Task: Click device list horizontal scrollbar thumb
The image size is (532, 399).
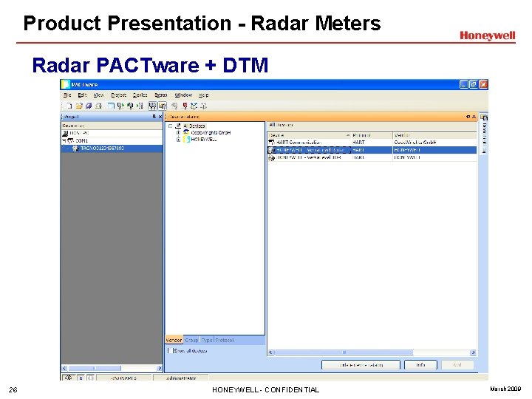Action: coord(344,352)
